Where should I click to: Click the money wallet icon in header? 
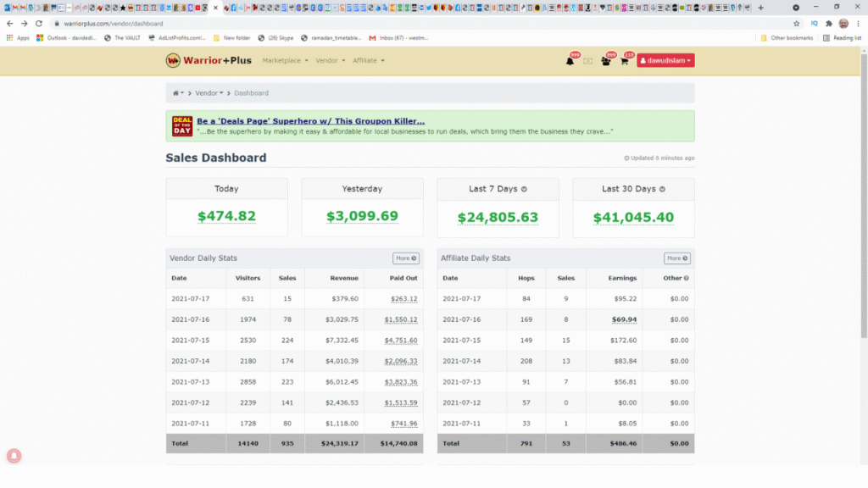tap(588, 61)
